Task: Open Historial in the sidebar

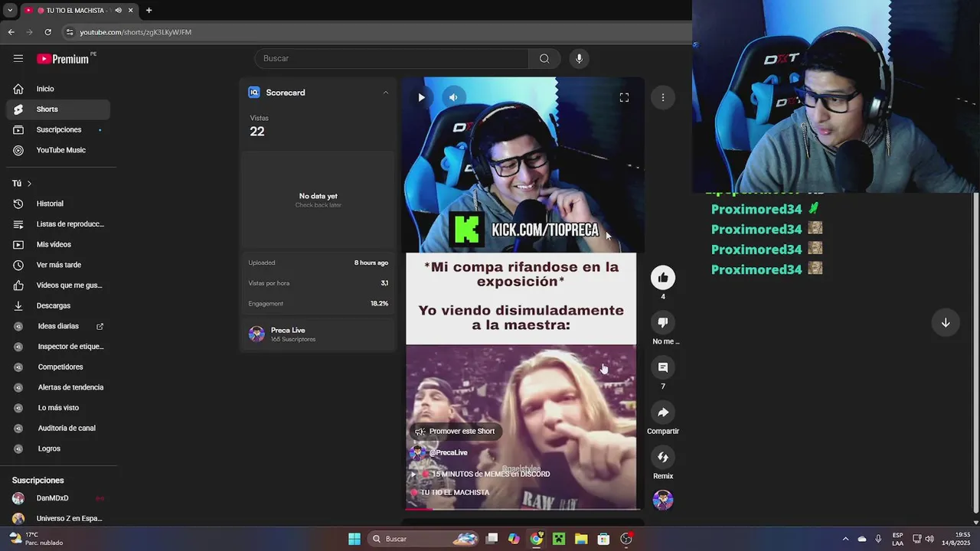Action: (58, 204)
